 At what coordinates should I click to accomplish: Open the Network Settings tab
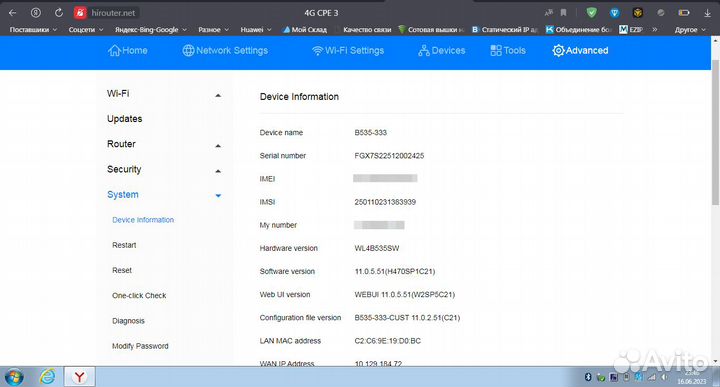pos(225,50)
